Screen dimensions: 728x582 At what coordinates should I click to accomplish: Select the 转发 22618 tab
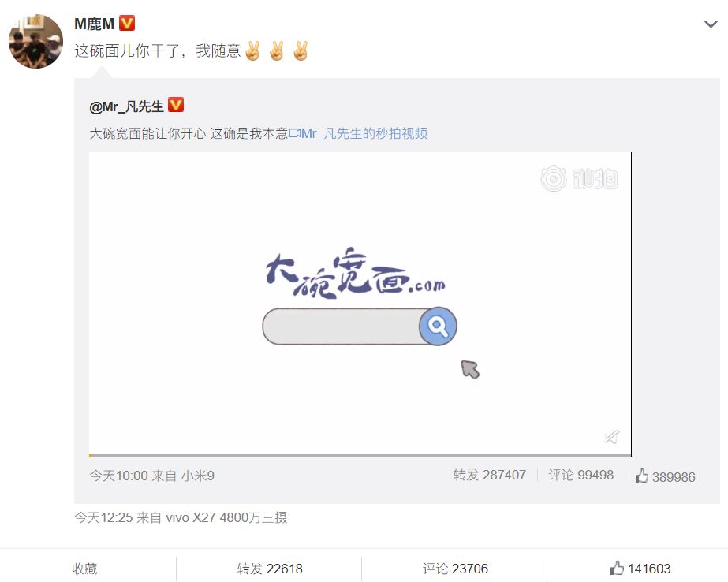pyautogui.click(x=269, y=569)
